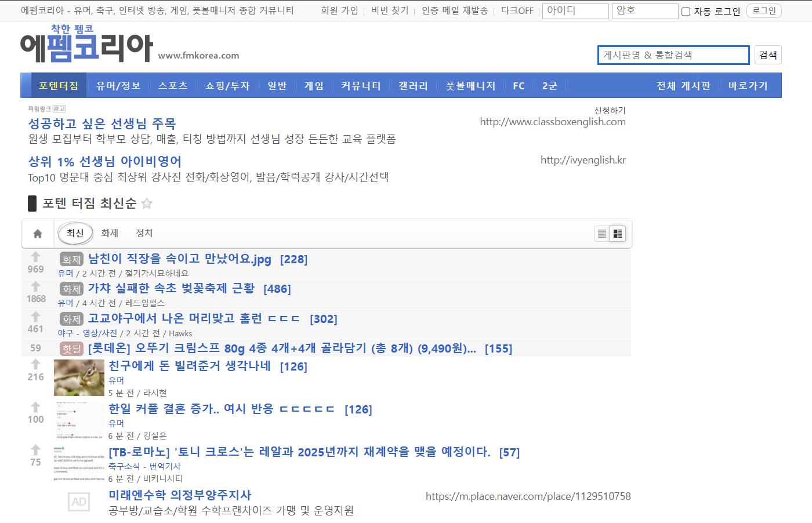Focus the 아이디 input field
Screen dimensions: 812x523
(x=575, y=11)
